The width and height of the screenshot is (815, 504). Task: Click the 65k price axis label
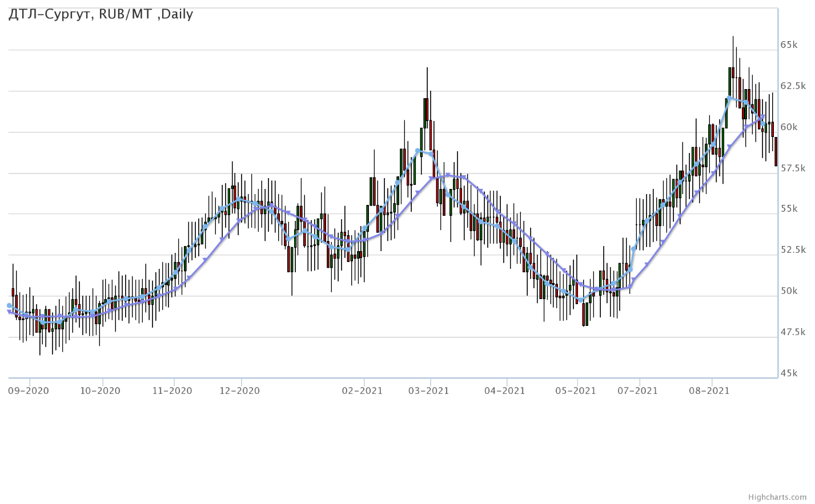pos(789,45)
